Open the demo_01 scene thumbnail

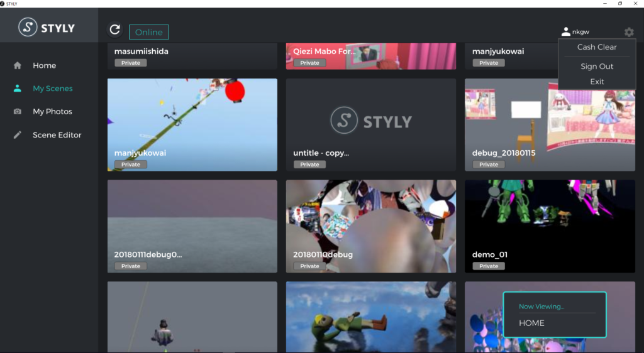[550, 226]
